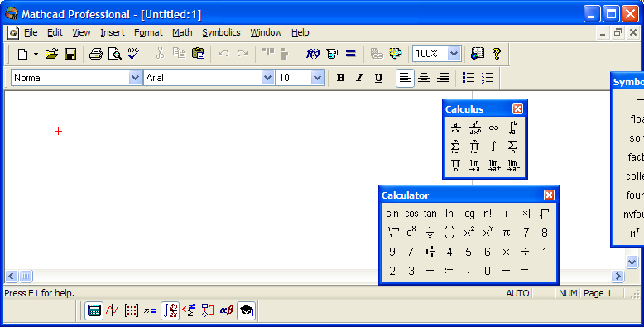Insert two-sided limit from Calculus palette

pos(475,166)
